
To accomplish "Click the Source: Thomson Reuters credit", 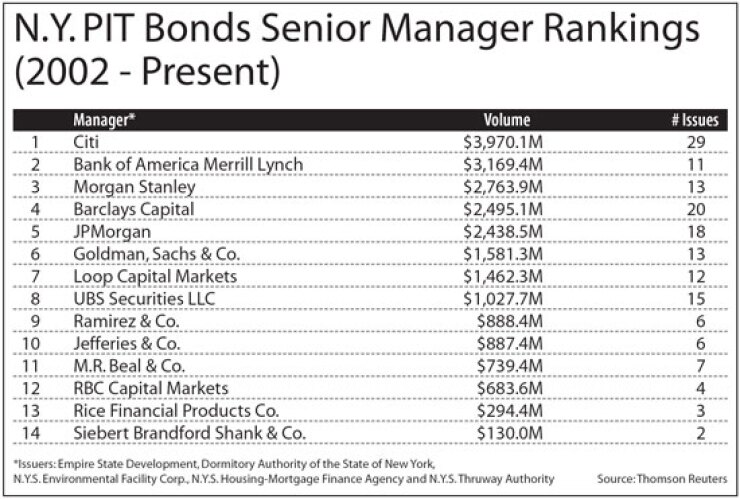I will click(668, 479).
